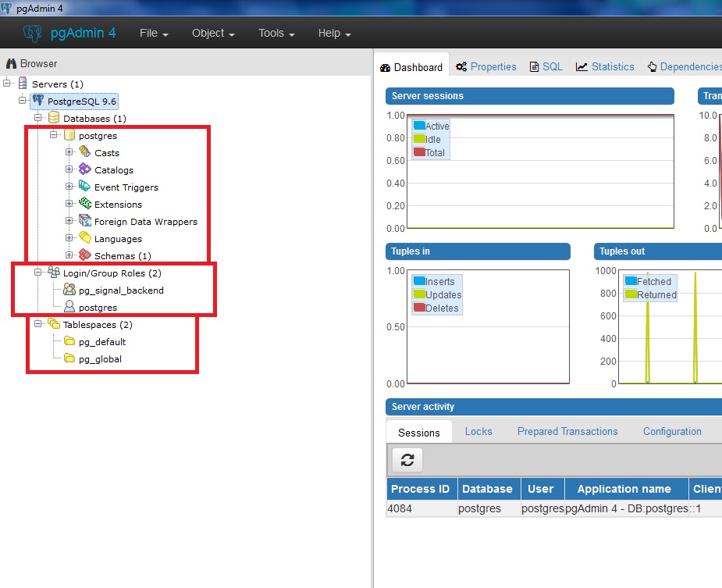722x588 pixels.
Task: Expand the Languages node
Action: click(69, 238)
